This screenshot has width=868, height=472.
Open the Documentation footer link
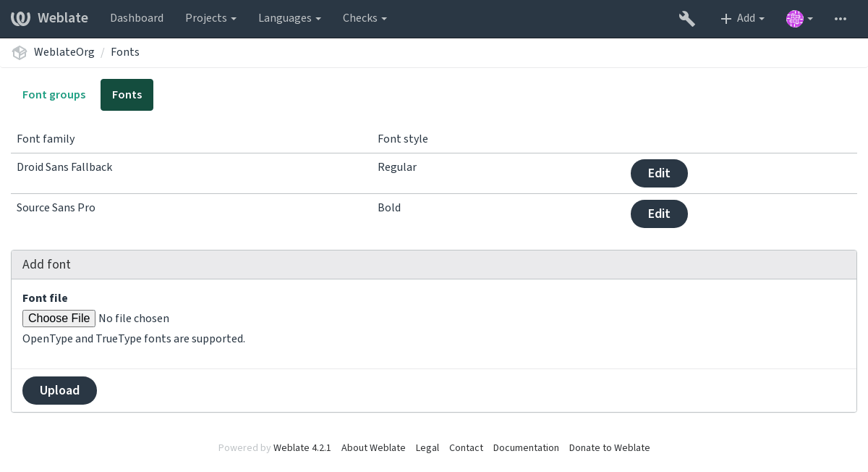pyautogui.click(x=526, y=448)
